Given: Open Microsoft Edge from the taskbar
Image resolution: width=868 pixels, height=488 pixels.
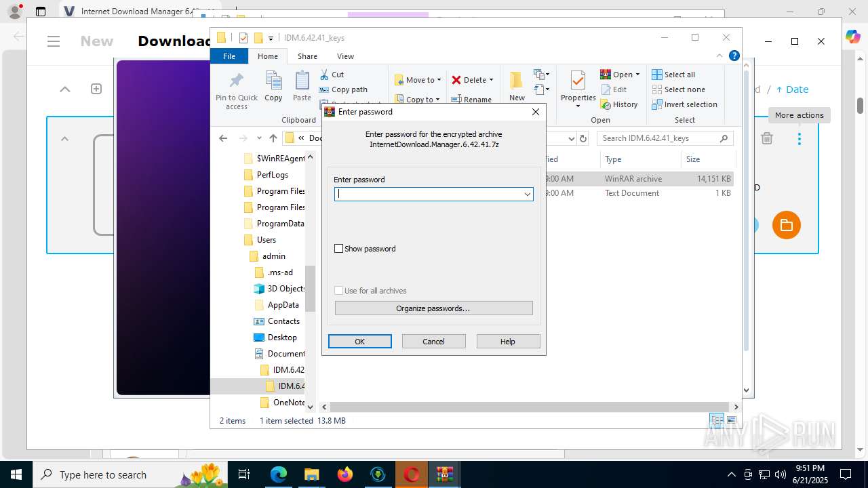Looking at the screenshot, I should tap(279, 474).
